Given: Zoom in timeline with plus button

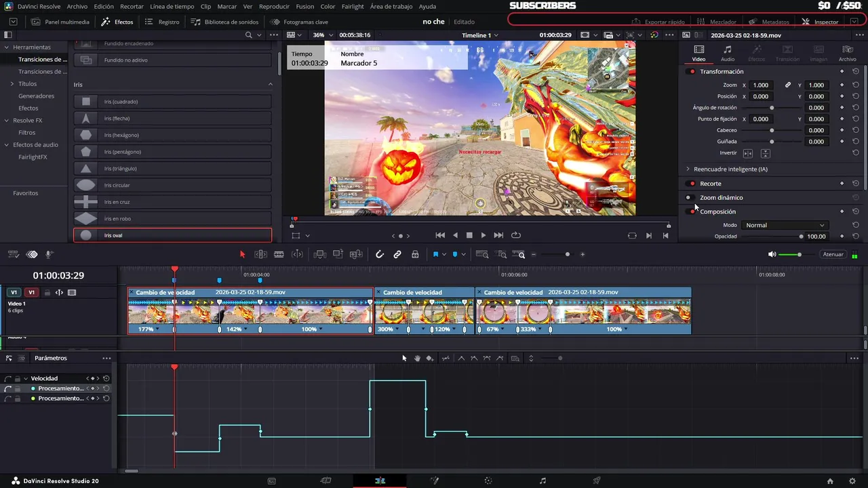Looking at the screenshot, I should coord(583,254).
